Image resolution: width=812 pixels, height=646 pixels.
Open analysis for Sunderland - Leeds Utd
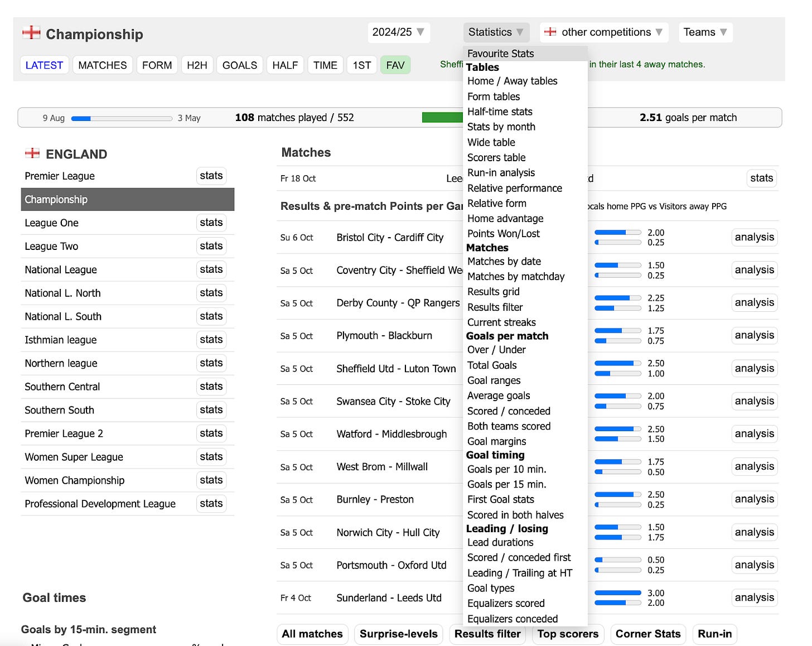(754, 597)
